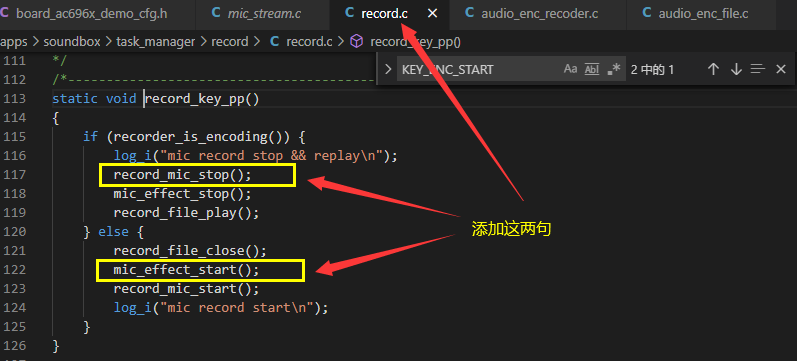The height and width of the screenshot is (361, 797).
Task: Click the log_i "mic record stop && replay" line
Action: (x=255, y=156)
